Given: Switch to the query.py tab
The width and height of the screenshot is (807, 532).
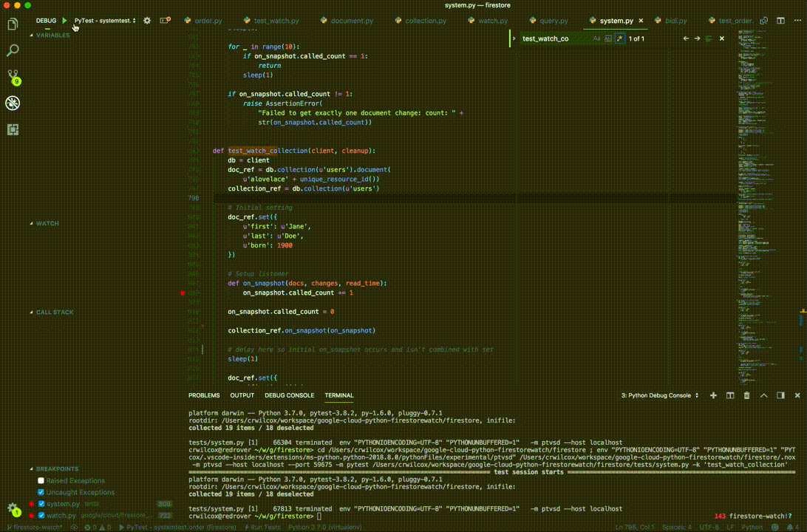Looking at the screenshot, I should tap(548, 21).
